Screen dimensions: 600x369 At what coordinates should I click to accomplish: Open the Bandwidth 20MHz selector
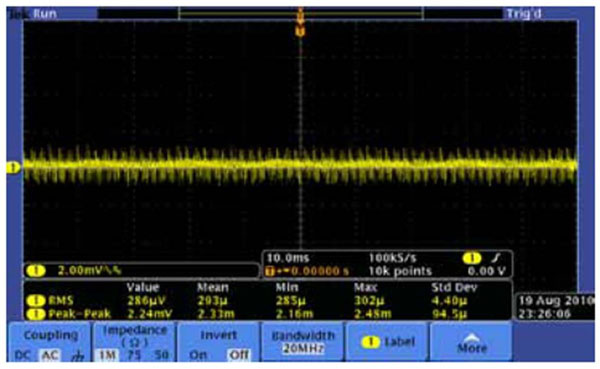click(x=303, y=342)
